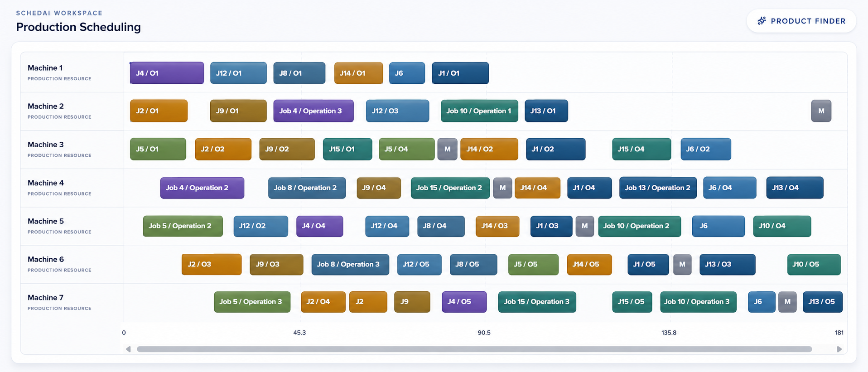Click the left scroll arrow of timeline
Screen dimensions: 868x372
[x=128, y=349]
